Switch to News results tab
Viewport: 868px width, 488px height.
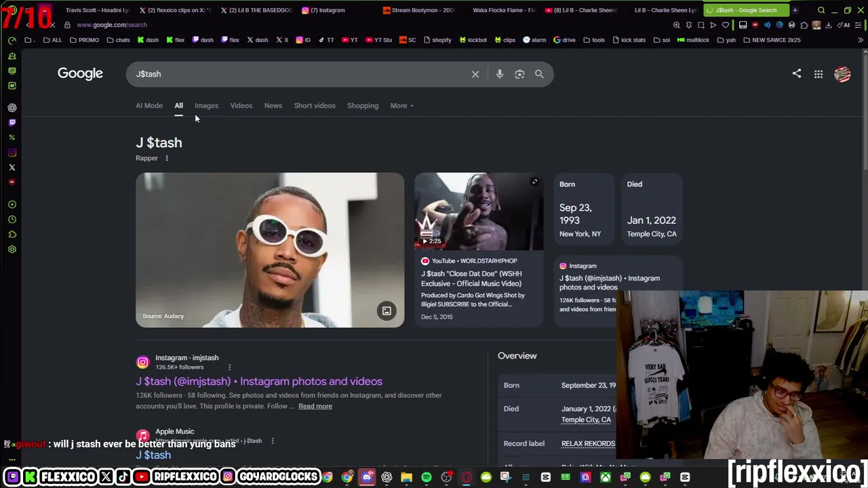[273, 106]
